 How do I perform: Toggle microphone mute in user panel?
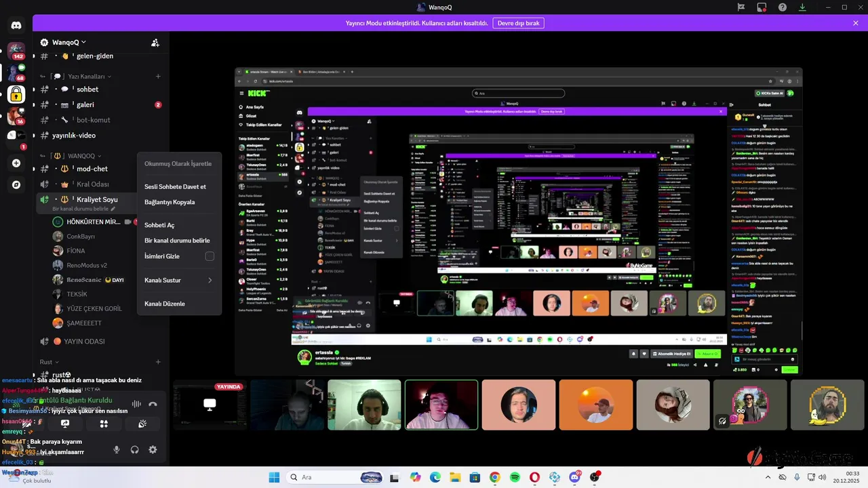pyautogui.click(x=117, y=449)
